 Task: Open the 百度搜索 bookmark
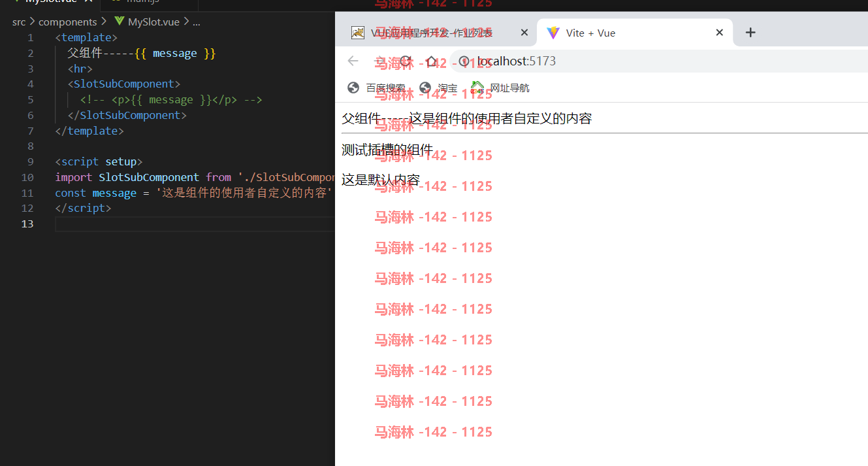coord(376,88)
